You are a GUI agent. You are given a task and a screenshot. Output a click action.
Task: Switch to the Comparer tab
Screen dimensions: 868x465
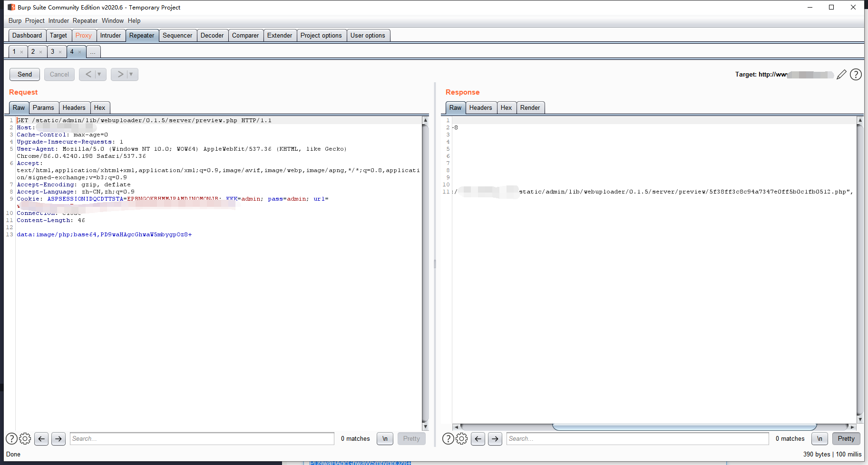pos(245,36)
